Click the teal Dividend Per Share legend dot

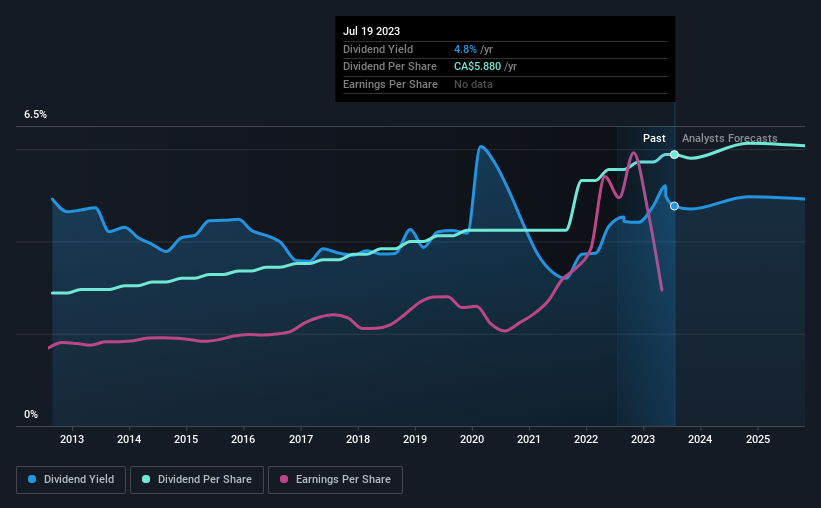pyautogui.click(x=146, y=479)
